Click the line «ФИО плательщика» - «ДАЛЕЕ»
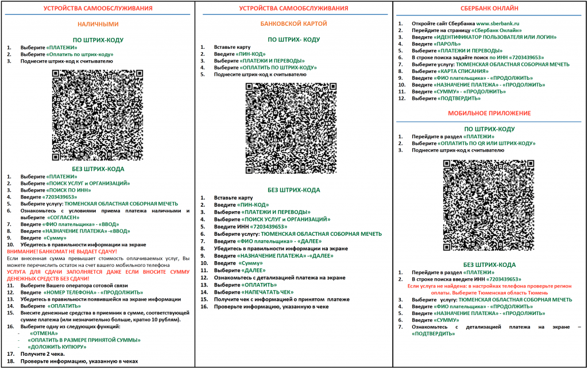 point(268,241)
